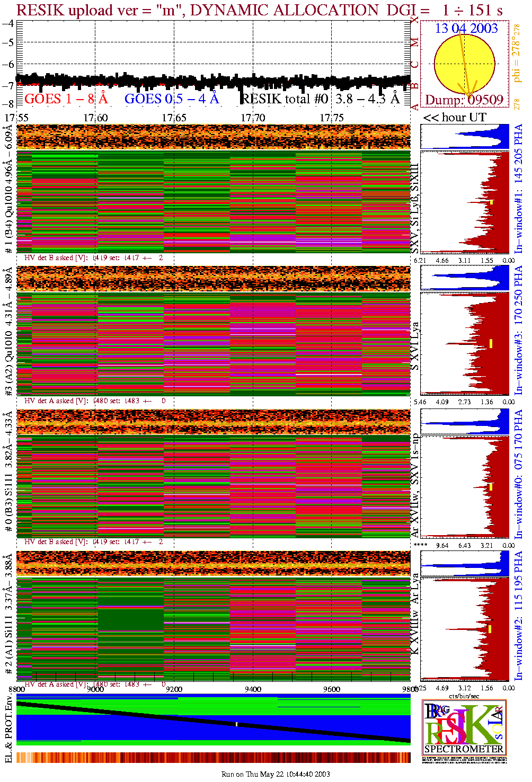Image resolution: width=532 pixels, height=782 pixels.
Task: Click the << hour UT label
Action: (454, 118)
